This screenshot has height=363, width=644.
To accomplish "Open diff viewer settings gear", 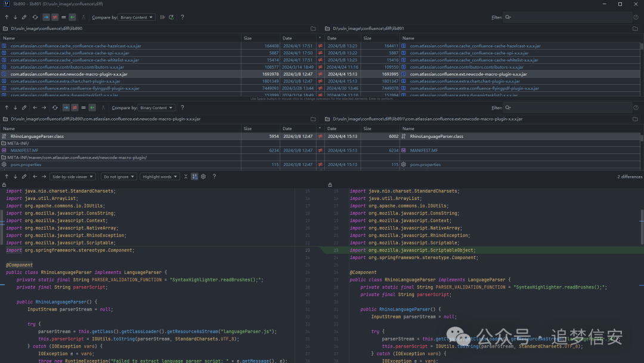I will (x=203, y=177).
